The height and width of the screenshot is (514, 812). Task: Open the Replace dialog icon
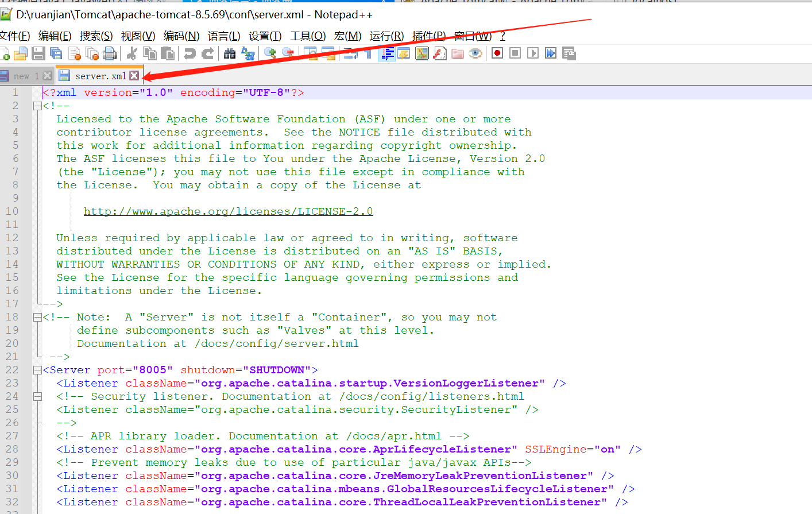[x=248, y=53]
